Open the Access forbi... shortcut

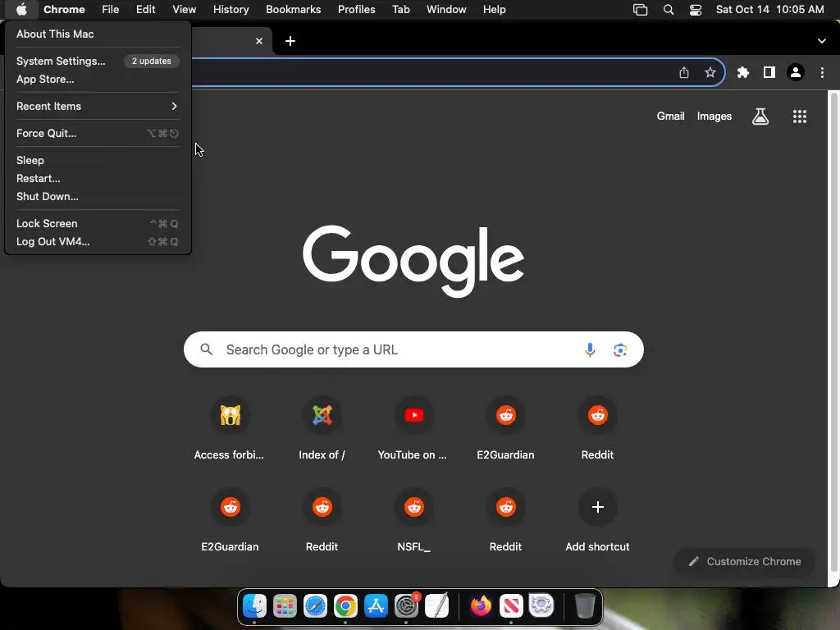coord(230,428)
